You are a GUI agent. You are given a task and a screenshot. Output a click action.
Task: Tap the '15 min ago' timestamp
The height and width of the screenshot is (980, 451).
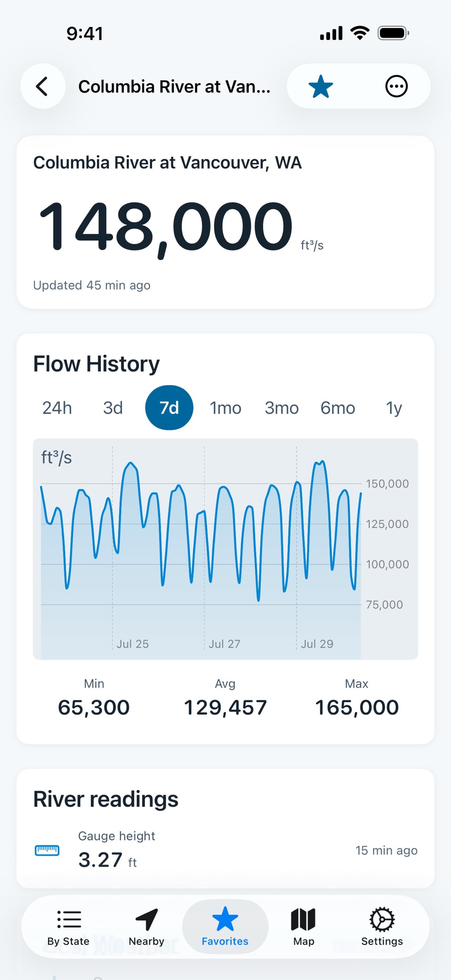387,850
